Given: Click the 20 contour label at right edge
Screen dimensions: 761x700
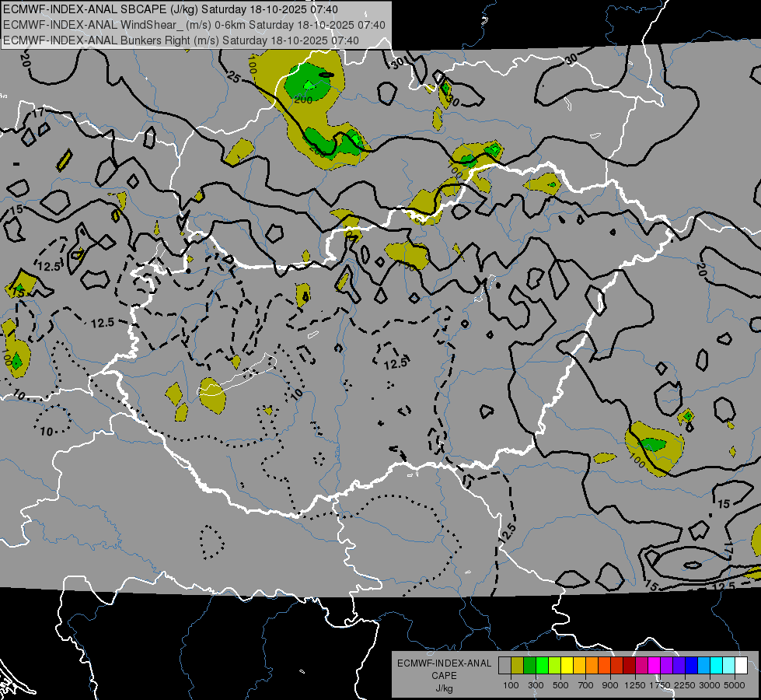Looking at the screenshot, I should 700,270.
